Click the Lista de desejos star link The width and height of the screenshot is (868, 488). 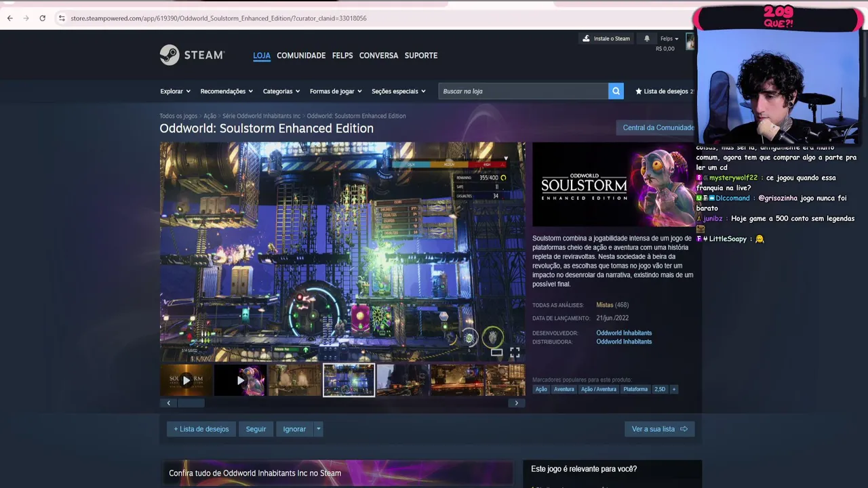click(x=665, y=91)
